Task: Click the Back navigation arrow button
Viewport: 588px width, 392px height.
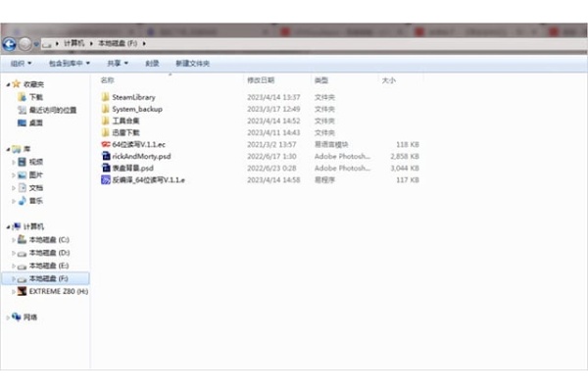Action: pos(9,44)
